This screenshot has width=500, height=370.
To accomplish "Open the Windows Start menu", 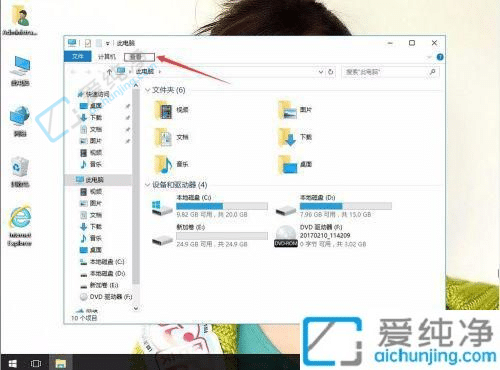I will [12, 363].
